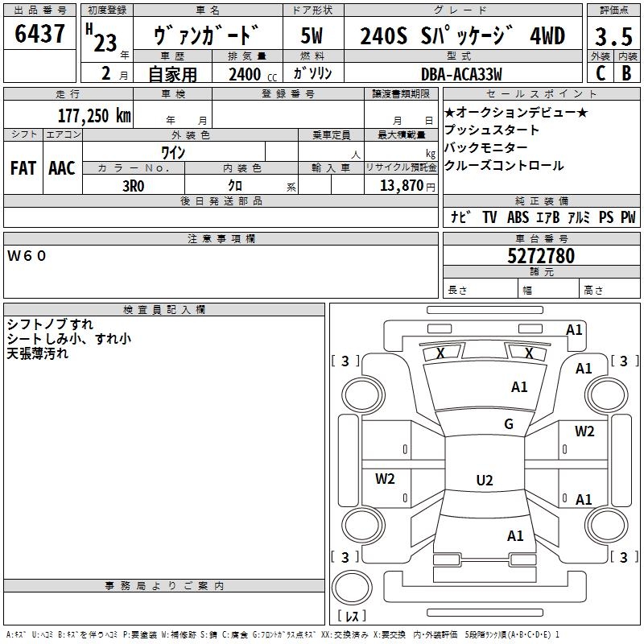Screen dimensions: 644x644
Task: Select the color number 3R0
Action: (133, 184)
